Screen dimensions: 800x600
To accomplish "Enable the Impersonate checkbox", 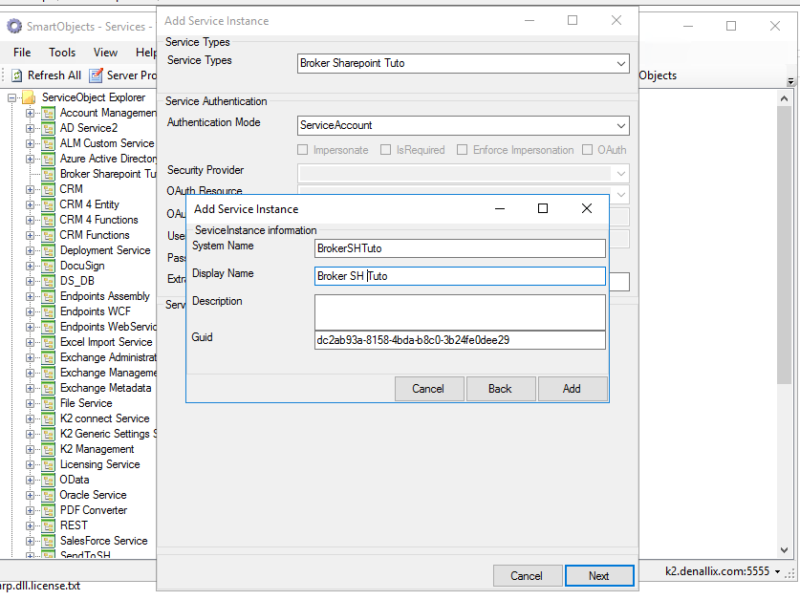I will [304, 150].
